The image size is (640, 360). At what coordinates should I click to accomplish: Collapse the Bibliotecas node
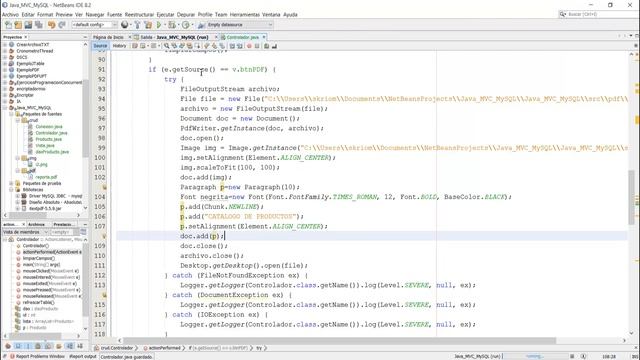pyautogui.click(x=11, y=190)
